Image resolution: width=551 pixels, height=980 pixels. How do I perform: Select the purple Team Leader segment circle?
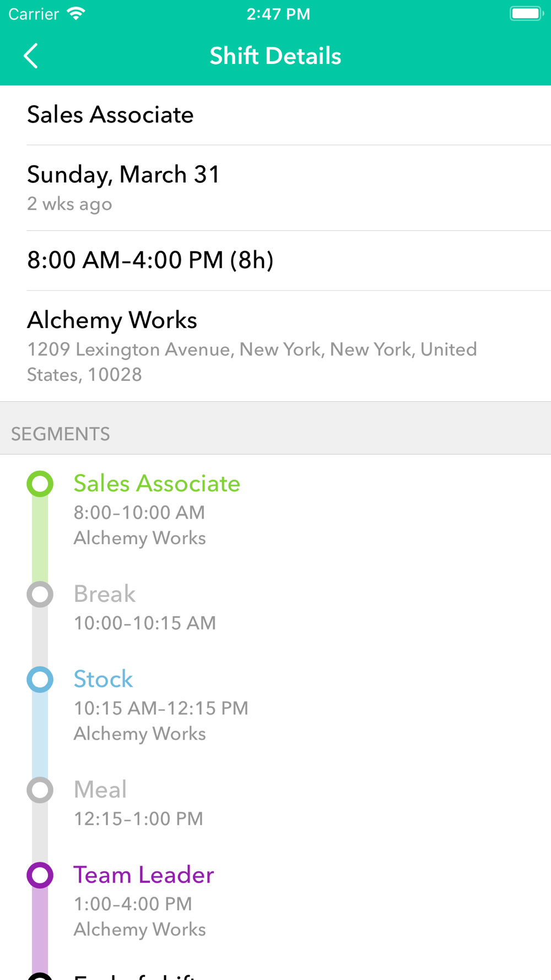pos(40,875)
